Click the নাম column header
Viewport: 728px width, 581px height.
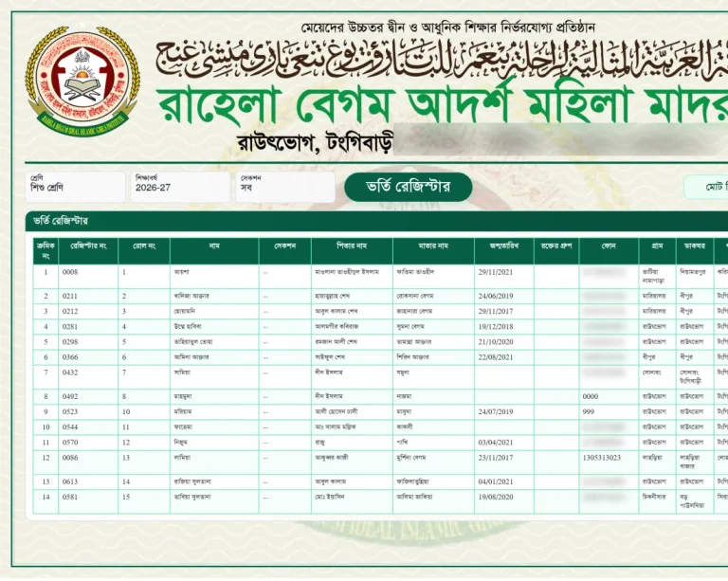coord(214,250)
